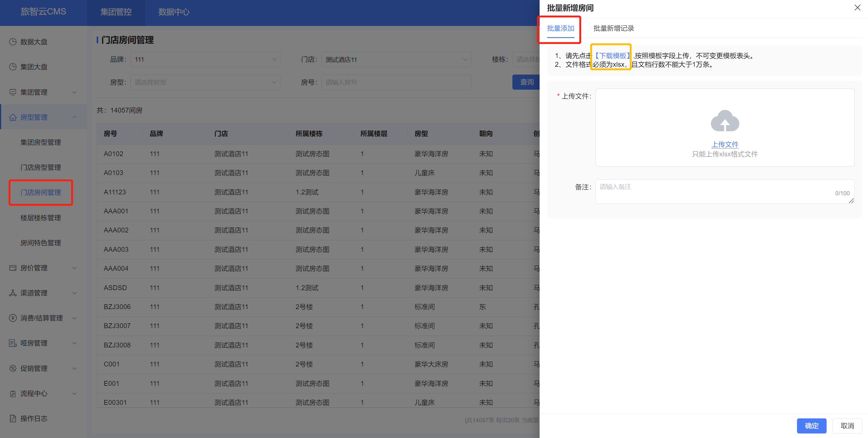
Task: Collapse the 房型管理 menu chevron
Action: point(75,117)
